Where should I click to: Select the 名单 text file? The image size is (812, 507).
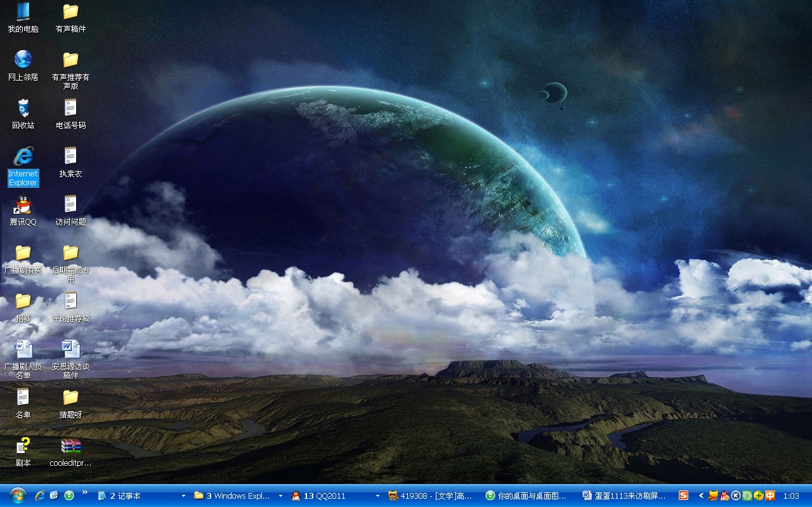tap(23, 403)
